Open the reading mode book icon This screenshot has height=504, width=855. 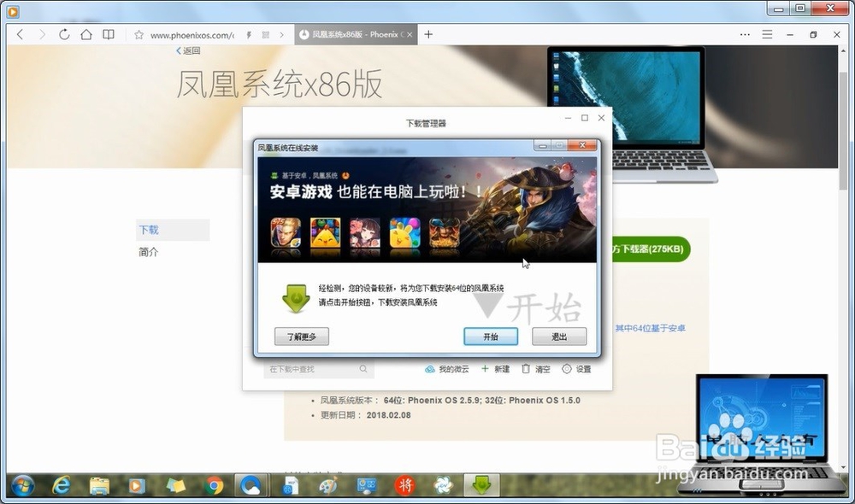(109, 34)
